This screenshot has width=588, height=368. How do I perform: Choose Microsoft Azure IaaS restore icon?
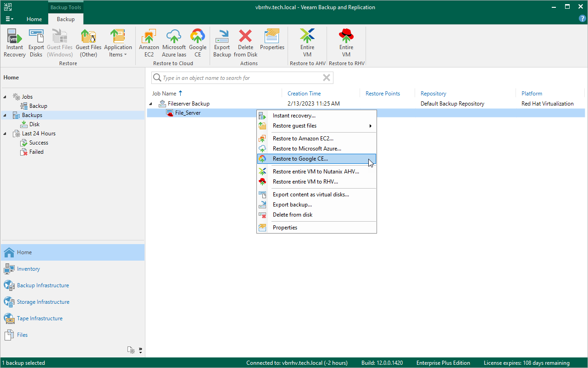[174, 43]
